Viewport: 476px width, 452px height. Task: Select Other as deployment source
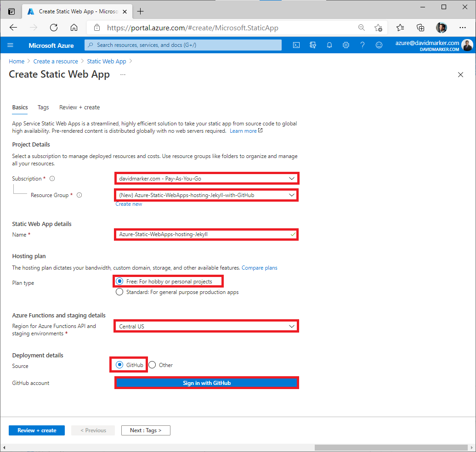(x=152, y=365)
